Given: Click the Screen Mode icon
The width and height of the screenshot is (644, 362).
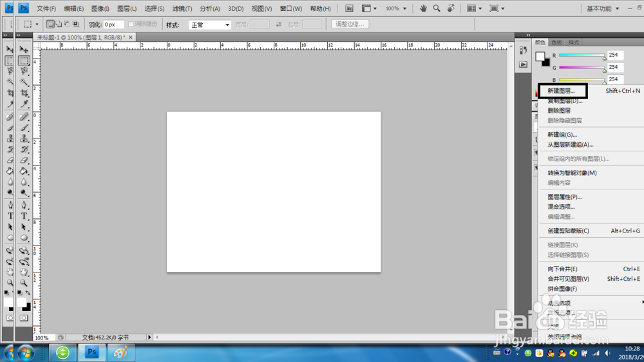Looking at the screenshot, I should click(x=494, y=8).
